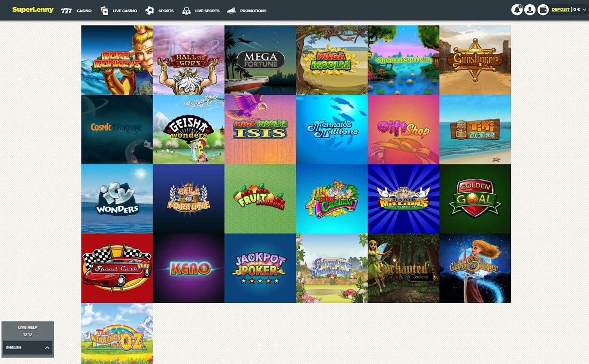Launch the Gift Shop game

point(403,130)
